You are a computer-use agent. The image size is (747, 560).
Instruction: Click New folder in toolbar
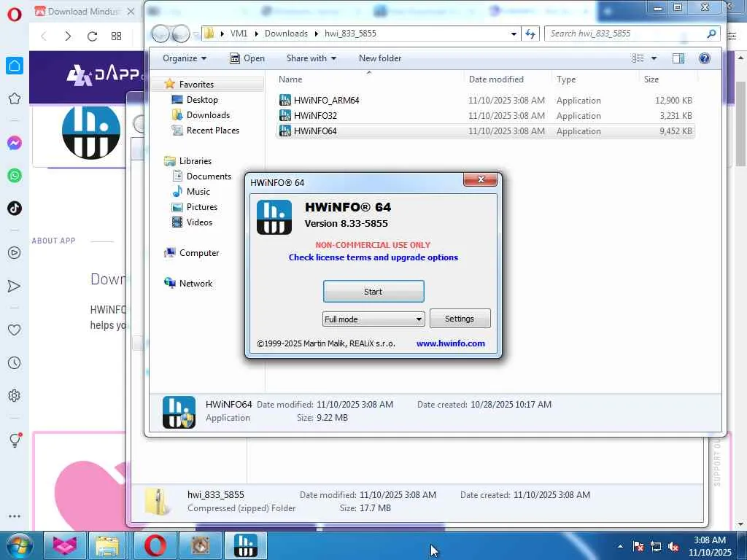pyautogui.click(x=379, y=58)
